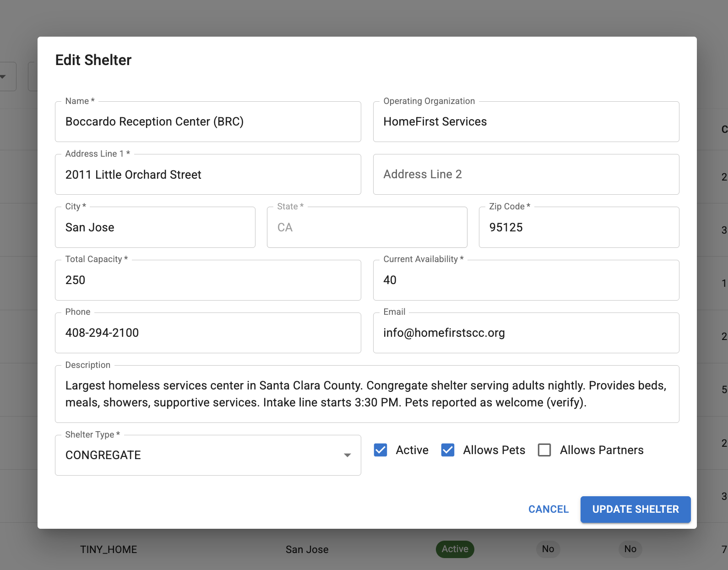Image resolution: width=728 pixels, height=570 pixels.
Task: Click the State field showing CA
Action: (367, 227)
